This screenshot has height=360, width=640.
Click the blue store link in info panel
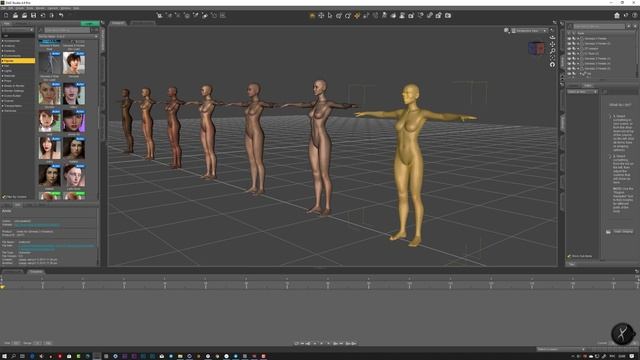click(x=37, y=225)
